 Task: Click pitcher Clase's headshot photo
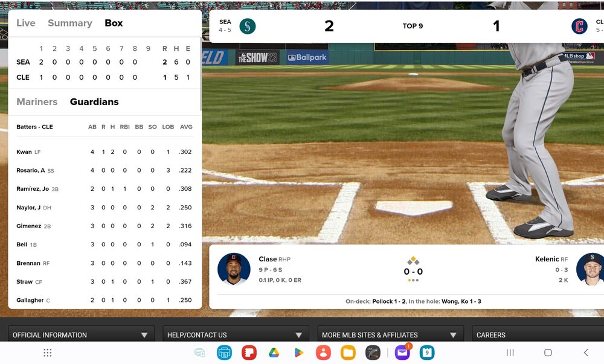(x=234, y=269)
